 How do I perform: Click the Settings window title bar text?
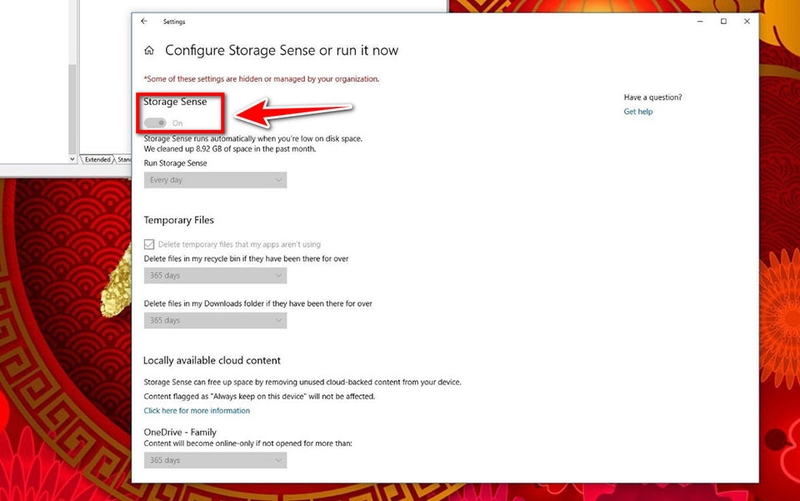tap(174, 21)
